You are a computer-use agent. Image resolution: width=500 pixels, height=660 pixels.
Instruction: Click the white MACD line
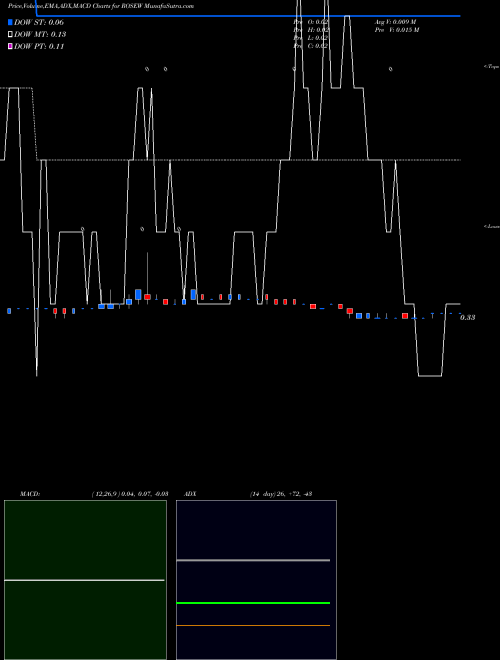pos(84,580)
